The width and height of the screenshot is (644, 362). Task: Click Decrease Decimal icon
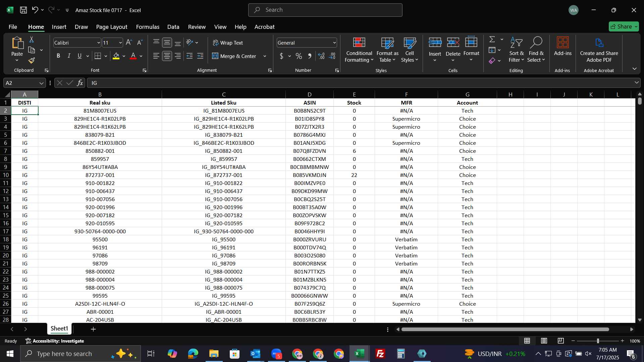[332, 56]
